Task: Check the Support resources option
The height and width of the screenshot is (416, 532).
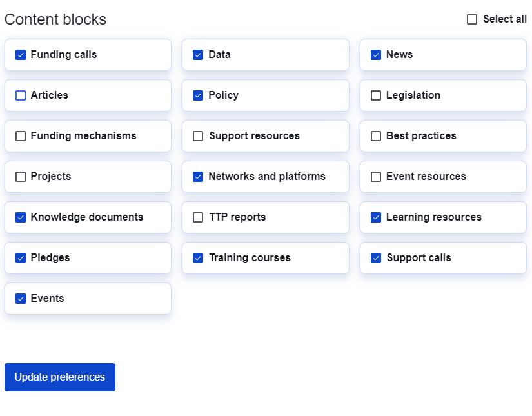Action: pyautogui.click(x=198, y=136)
